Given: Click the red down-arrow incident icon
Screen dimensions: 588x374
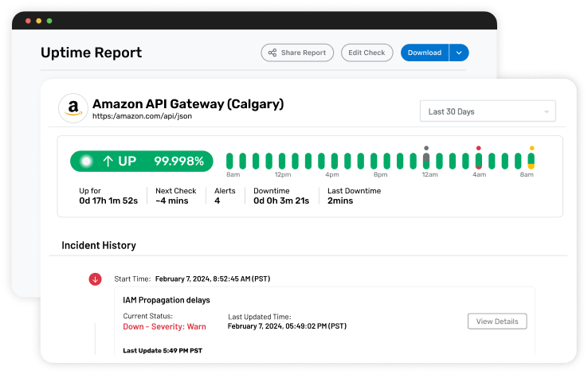Looking at the screenshot, I should [96, 279].
